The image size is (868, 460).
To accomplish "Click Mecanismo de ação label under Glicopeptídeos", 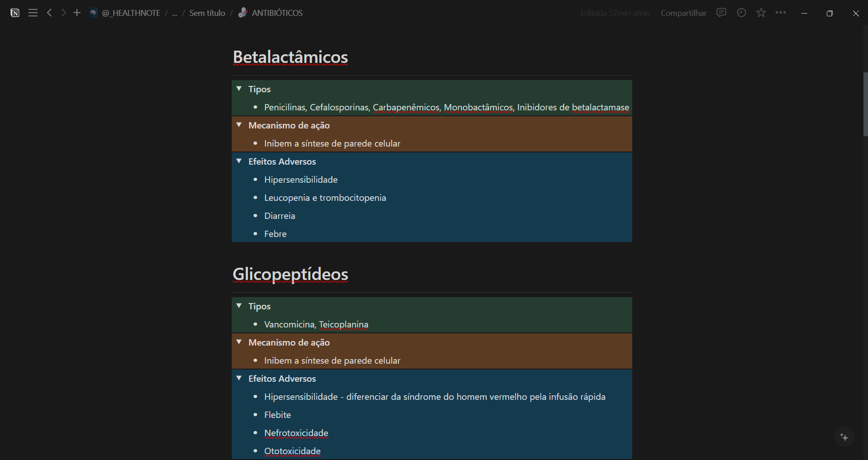I will pyautogui.click(x=289, y=342).
